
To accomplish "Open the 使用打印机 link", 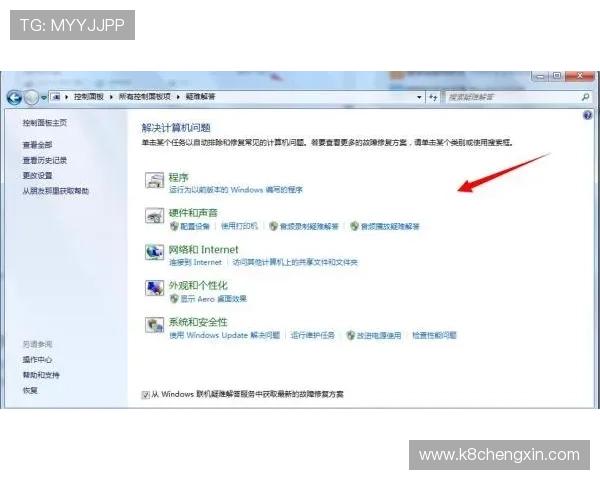I will pos(239,226).
